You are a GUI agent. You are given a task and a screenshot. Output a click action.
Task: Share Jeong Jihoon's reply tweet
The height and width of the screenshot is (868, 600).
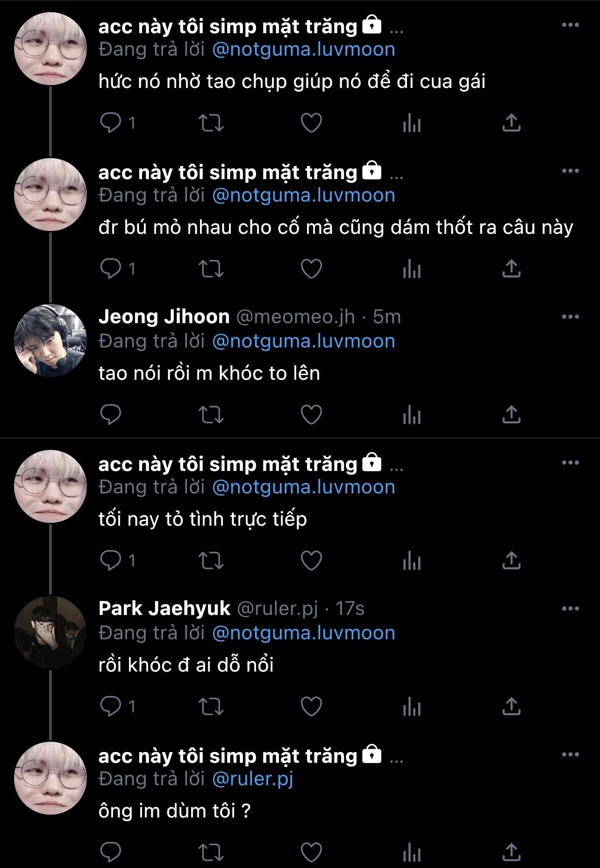coord(511,415)
